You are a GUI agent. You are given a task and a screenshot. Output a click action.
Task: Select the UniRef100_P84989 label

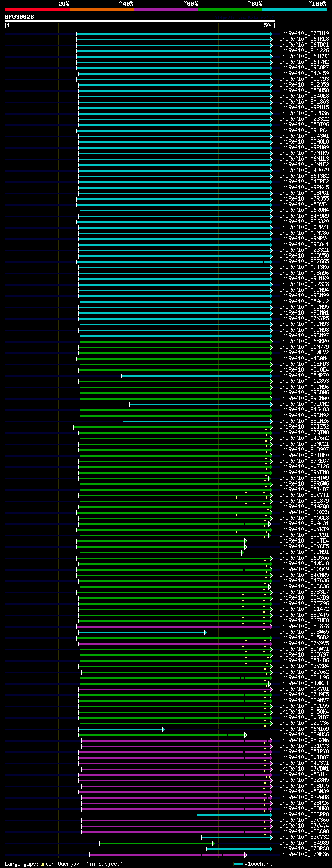304,843
